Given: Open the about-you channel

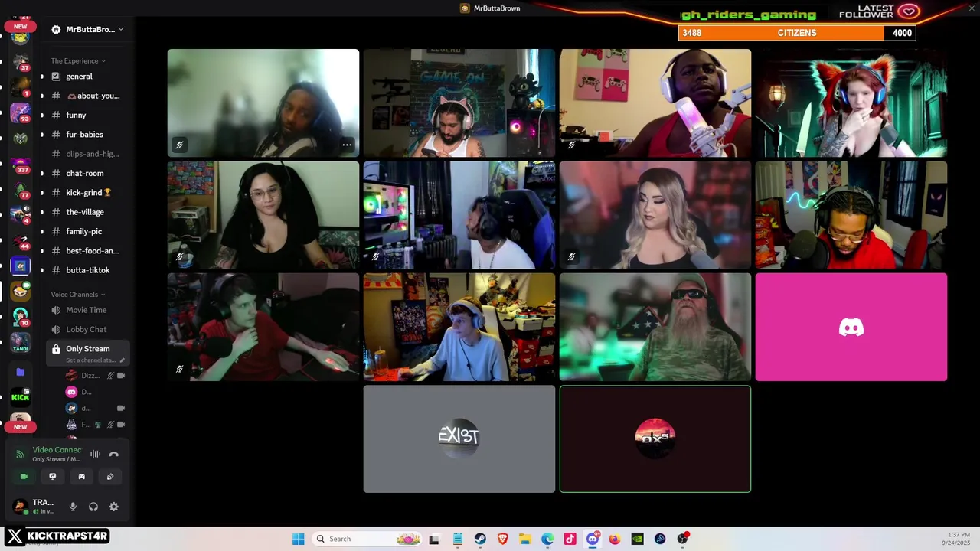Looking at the screenshot, I should pyautogui.click(x=87, y=96).
